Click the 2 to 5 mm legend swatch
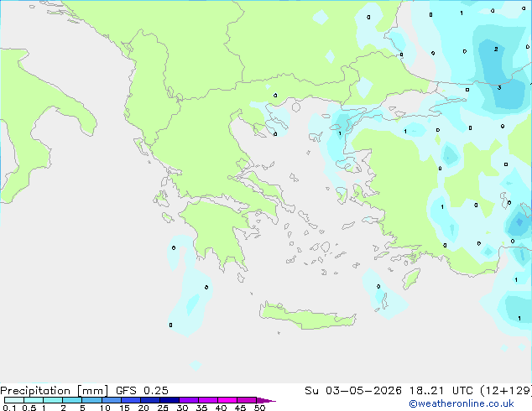 click(72, 400)
